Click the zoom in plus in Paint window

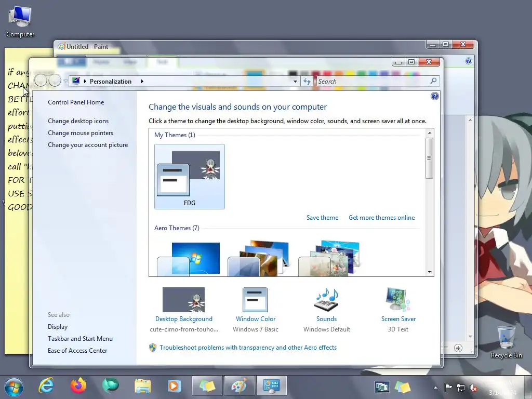coord(458,348)
